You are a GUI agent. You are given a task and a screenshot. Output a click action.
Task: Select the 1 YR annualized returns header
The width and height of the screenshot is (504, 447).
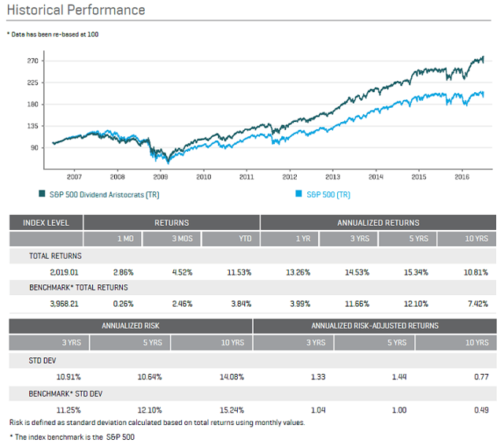pyautogui.click(x=290, y=238)
